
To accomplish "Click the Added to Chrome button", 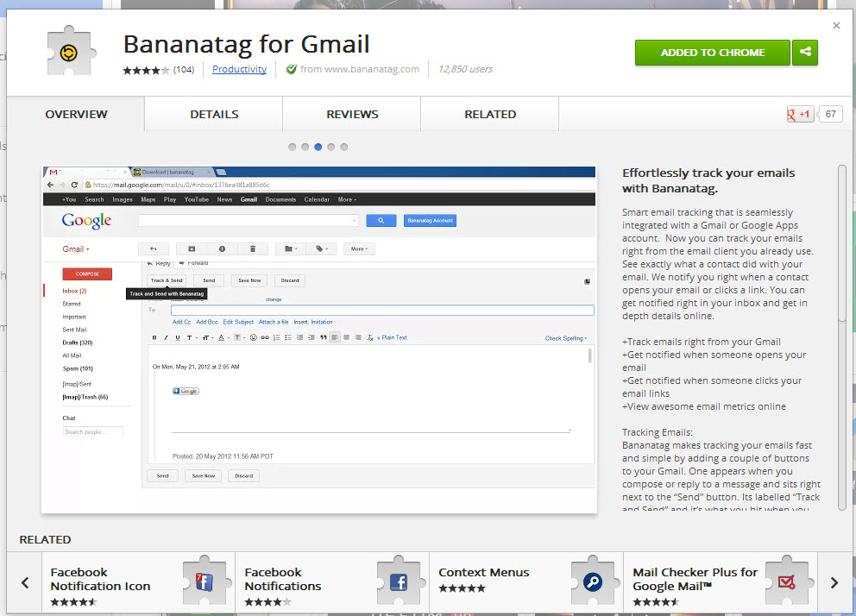I will [713, 53].
